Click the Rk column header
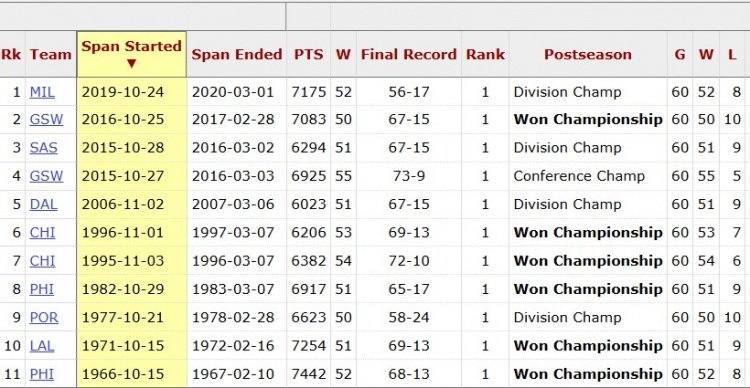Viewport: 750px width, 388px height. [x=11, y=55]
